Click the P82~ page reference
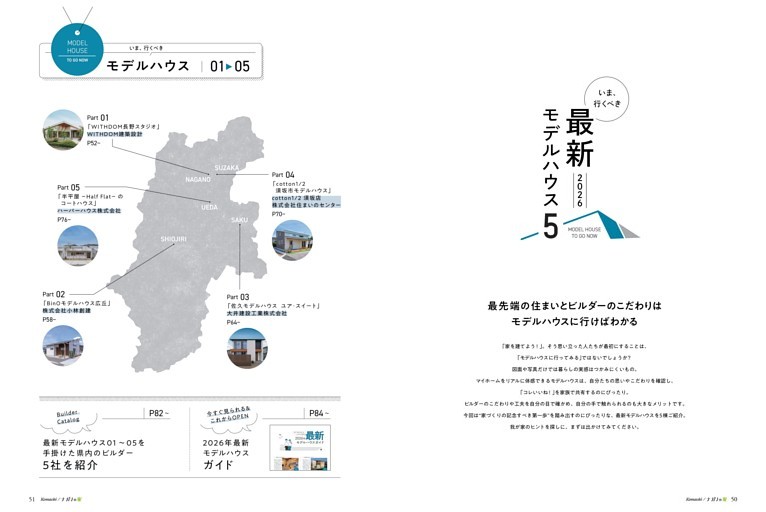 click(159, 413)
